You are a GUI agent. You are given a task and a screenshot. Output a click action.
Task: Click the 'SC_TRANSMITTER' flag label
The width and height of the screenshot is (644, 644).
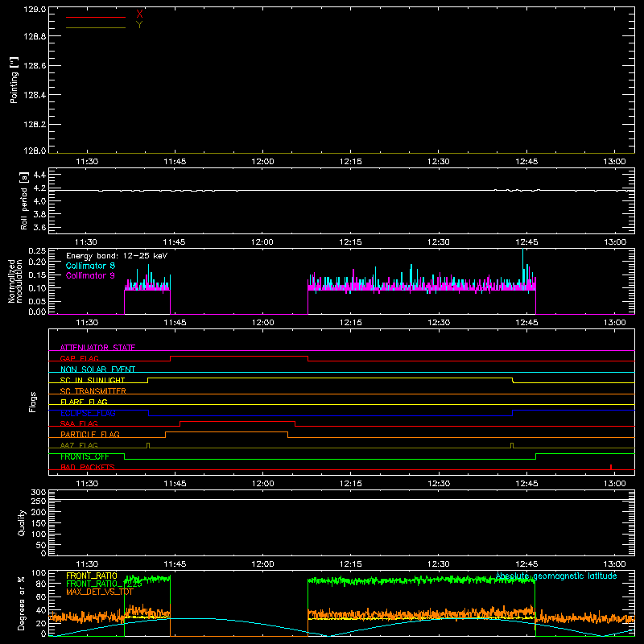click(93, 391)
